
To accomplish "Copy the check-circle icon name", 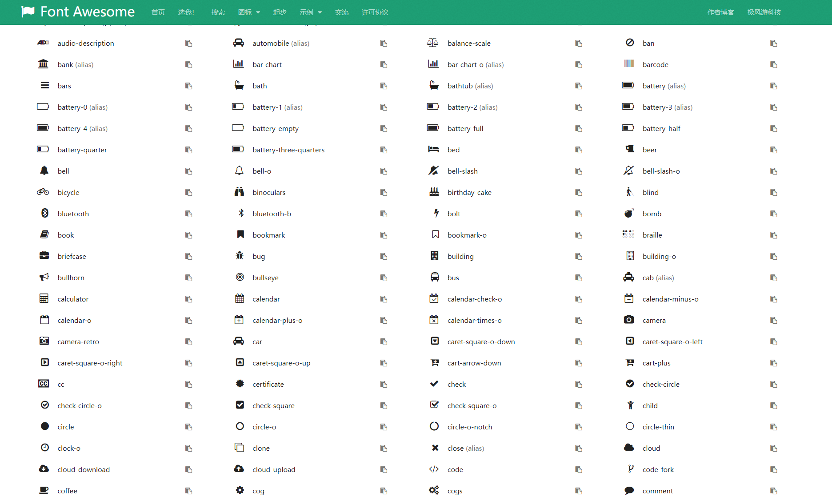I will click(774, 384).
